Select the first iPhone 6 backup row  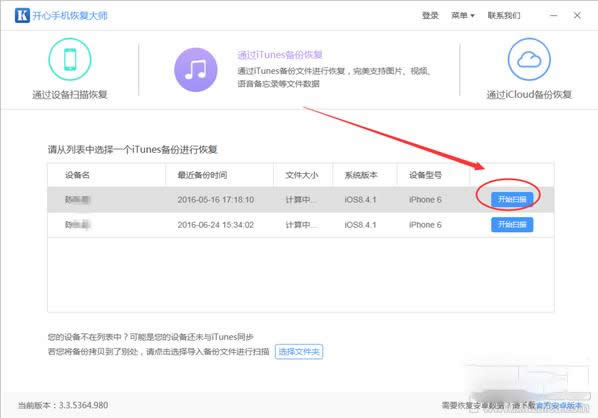[x=301, y=199]
